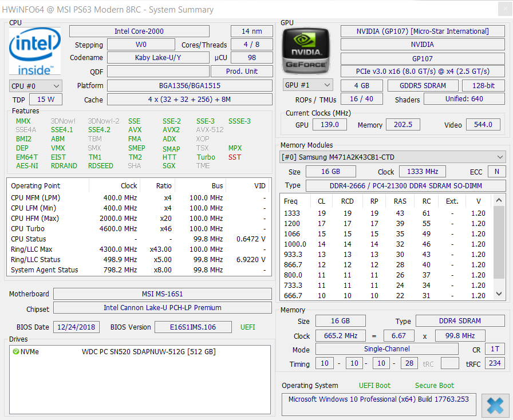
Task: Click the Intel inside logo
Action: 35,51
